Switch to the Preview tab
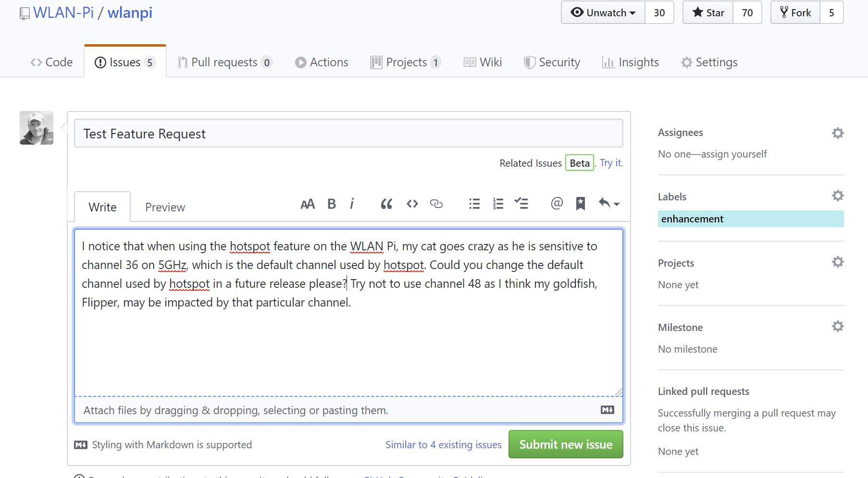Screen dimensions: 868x478 coord(165,207)
